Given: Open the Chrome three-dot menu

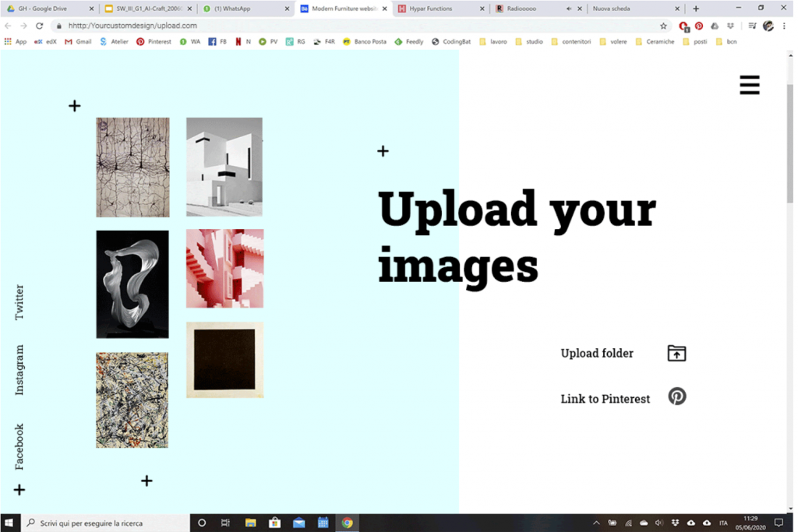Looking at the screenshot, I should 786,26.
